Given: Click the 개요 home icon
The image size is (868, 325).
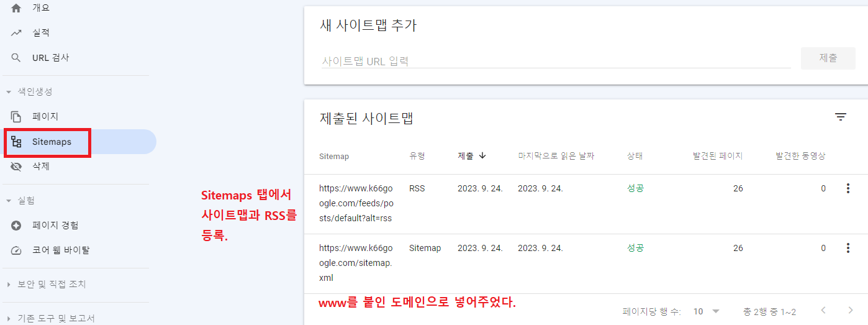Looking at the screenshot, I should [16, 8].
